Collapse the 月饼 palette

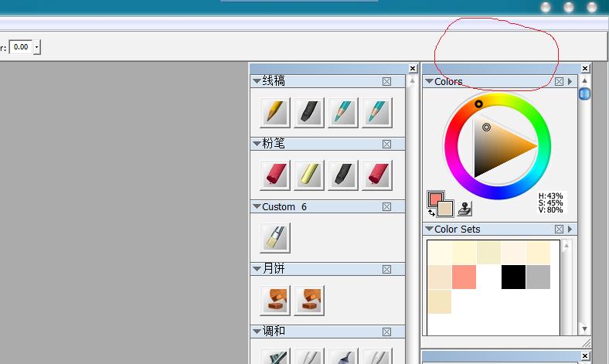(x=257, y=269)
